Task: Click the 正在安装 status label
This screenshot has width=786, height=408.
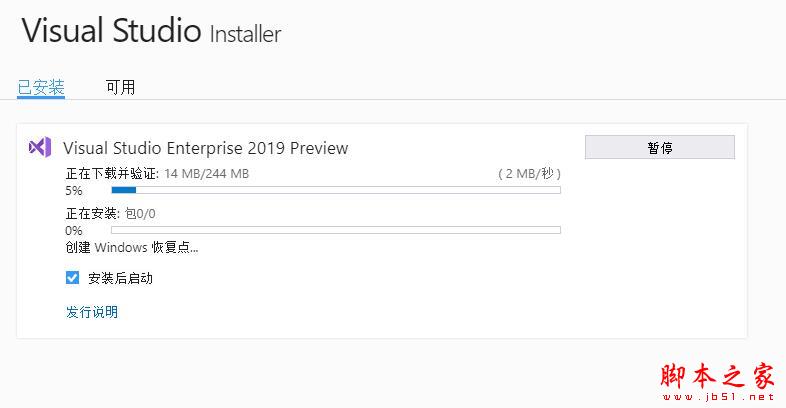Action: point(92,213)
